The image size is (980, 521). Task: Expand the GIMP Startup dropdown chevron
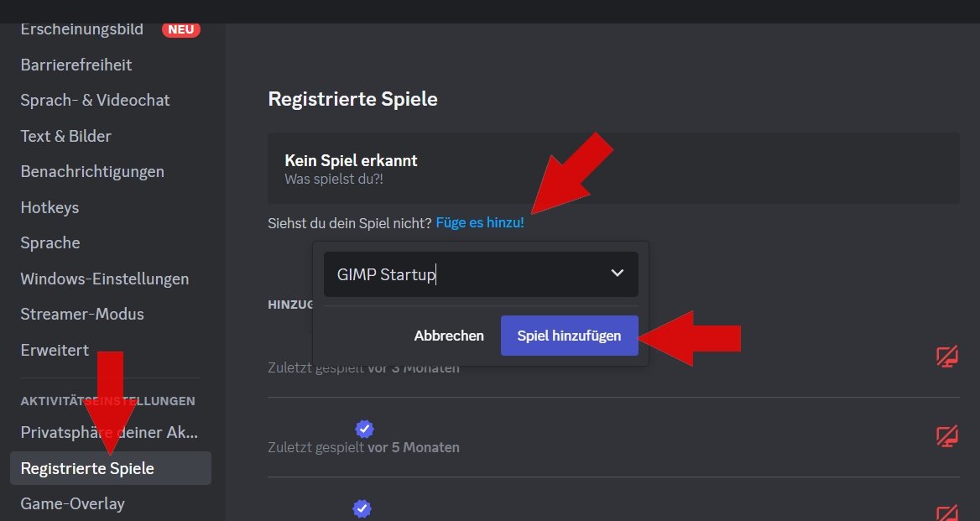click(617, 273)
